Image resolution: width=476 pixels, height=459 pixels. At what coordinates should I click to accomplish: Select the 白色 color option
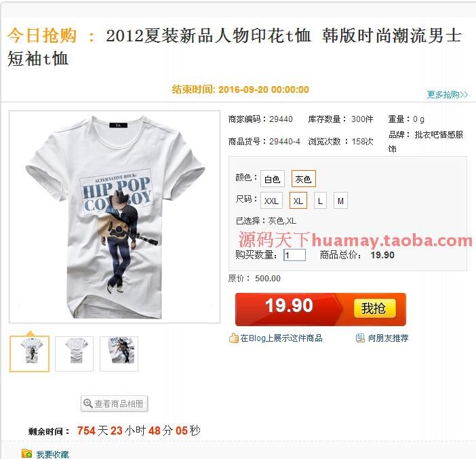[273, 179]
